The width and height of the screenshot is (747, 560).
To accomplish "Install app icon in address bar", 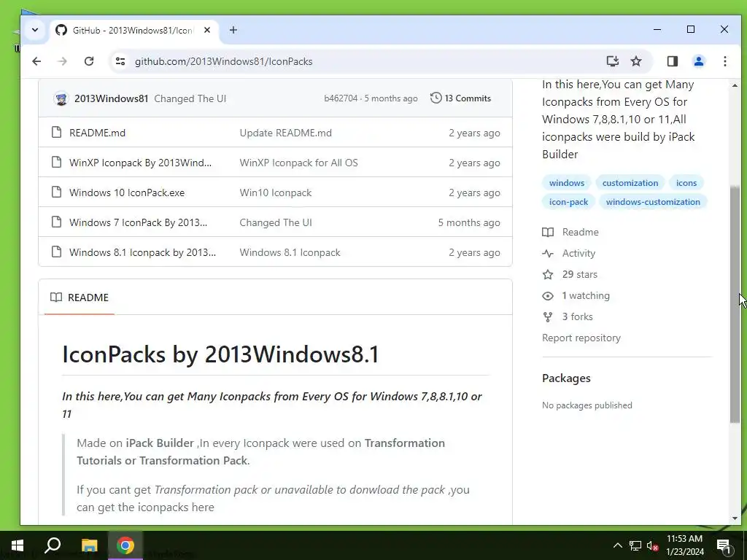I will [613, 61].
